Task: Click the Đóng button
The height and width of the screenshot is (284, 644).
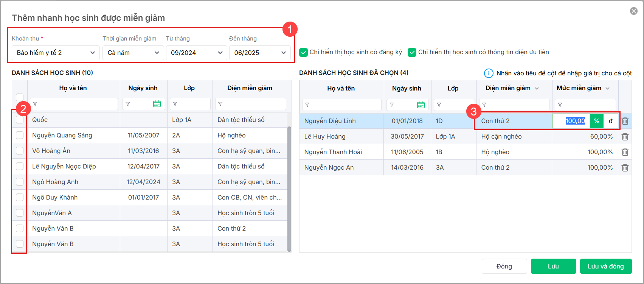Action: (504, 266)
